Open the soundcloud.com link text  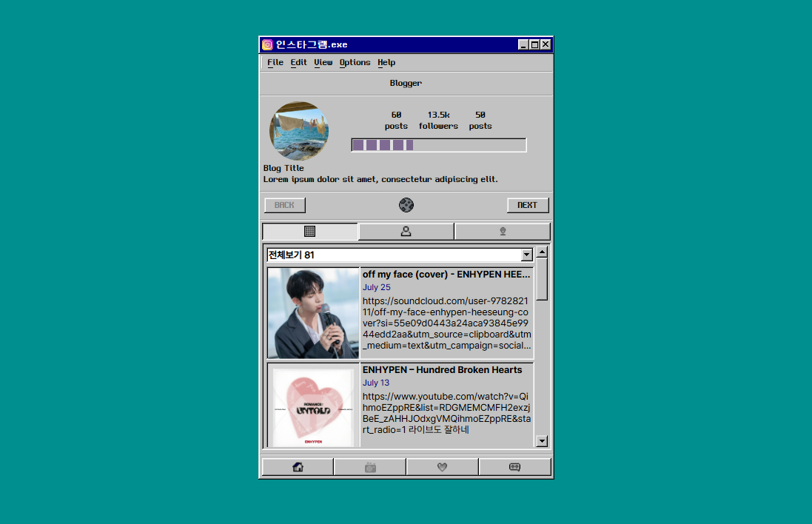[446, 323]
